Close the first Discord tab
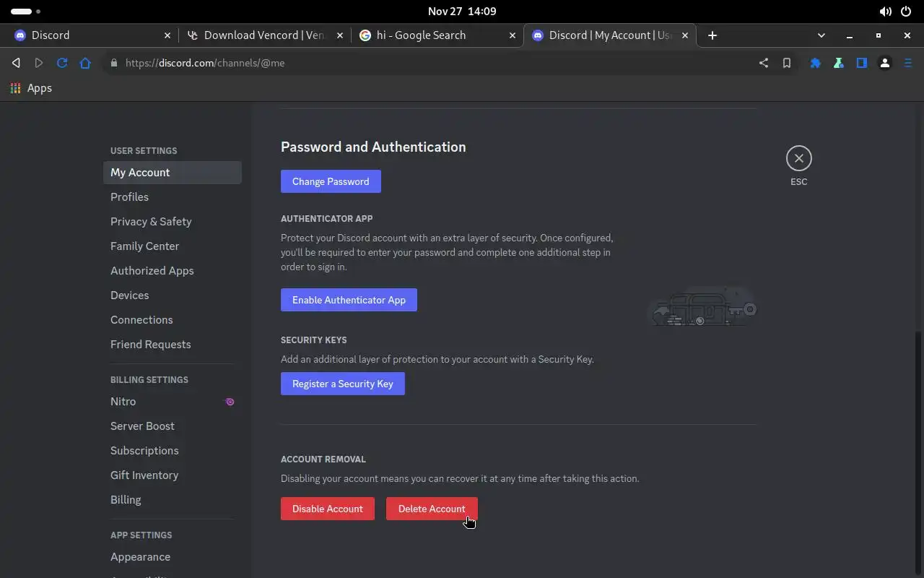924x578 pixels. coord(167,35)
